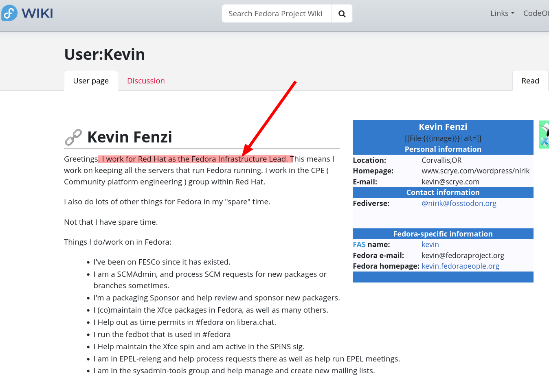Click the Contact information header row
This screenshot has width=549, height=392.
(x=443, y=193)
